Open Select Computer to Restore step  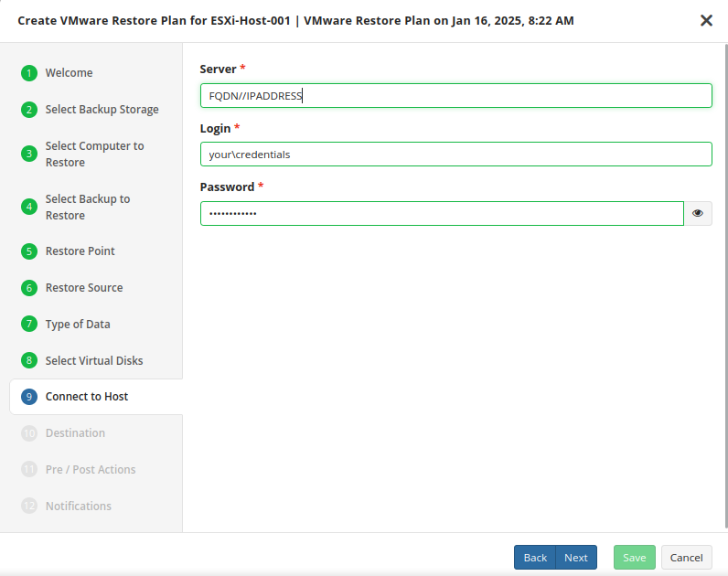(x=94, y=154)
